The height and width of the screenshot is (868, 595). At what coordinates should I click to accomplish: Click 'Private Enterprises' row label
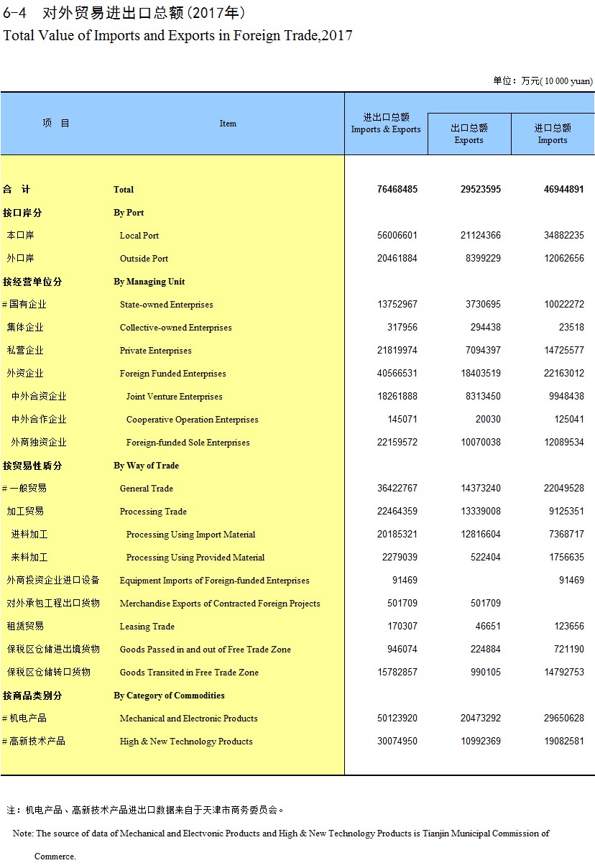(x=155, y=351)
